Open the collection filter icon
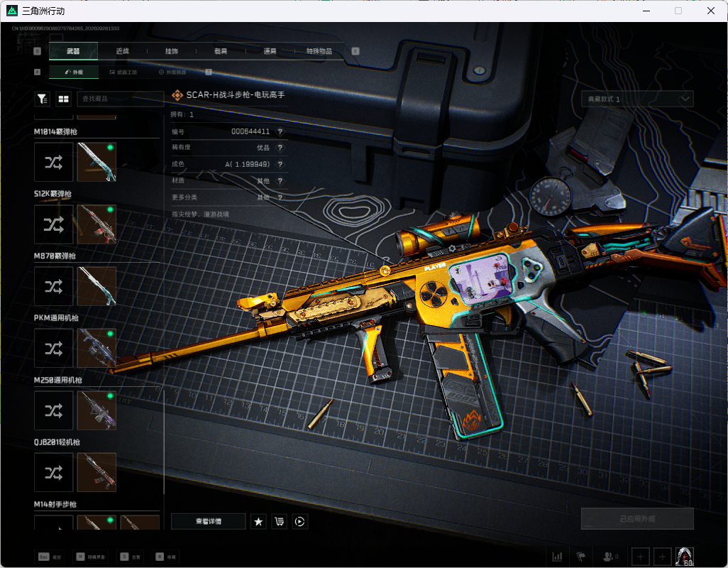This screenshot has height=568, width=728. pyautogui.click(x=43, y=99)
